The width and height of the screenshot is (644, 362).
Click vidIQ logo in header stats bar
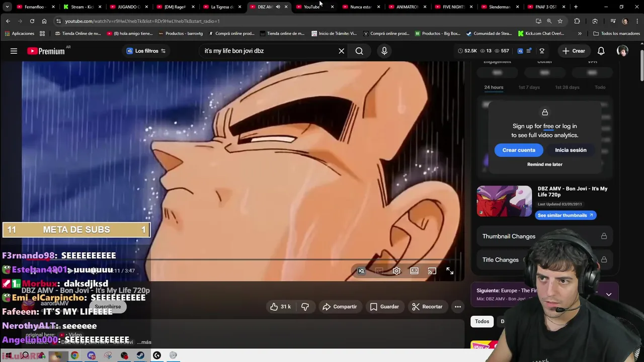pyautogui.click(x=520, y=51)
